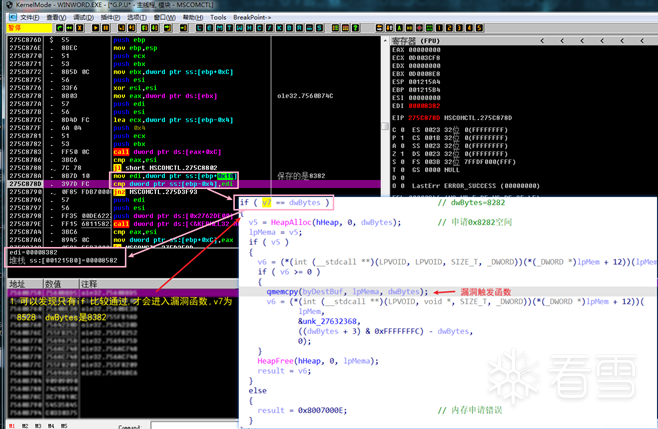
Task: Open Run trace with dots icon
Action: [309, 28]
